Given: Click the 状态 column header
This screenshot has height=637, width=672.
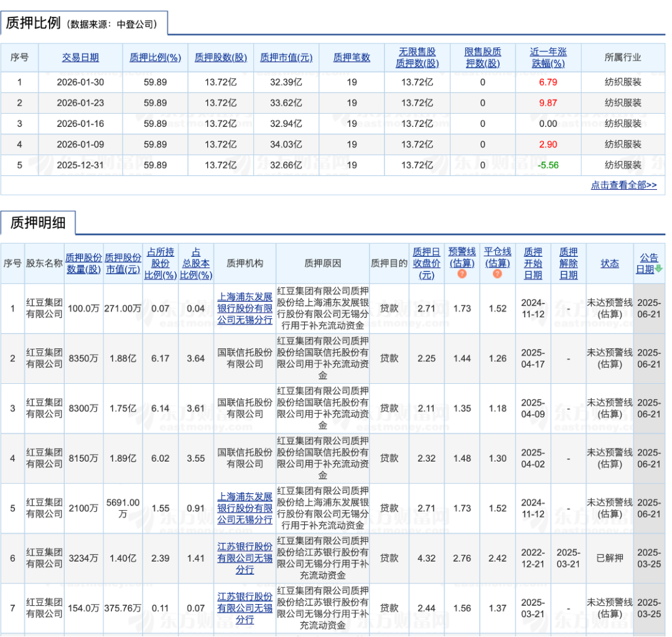Looking at the screenshot, I should 609,263.
